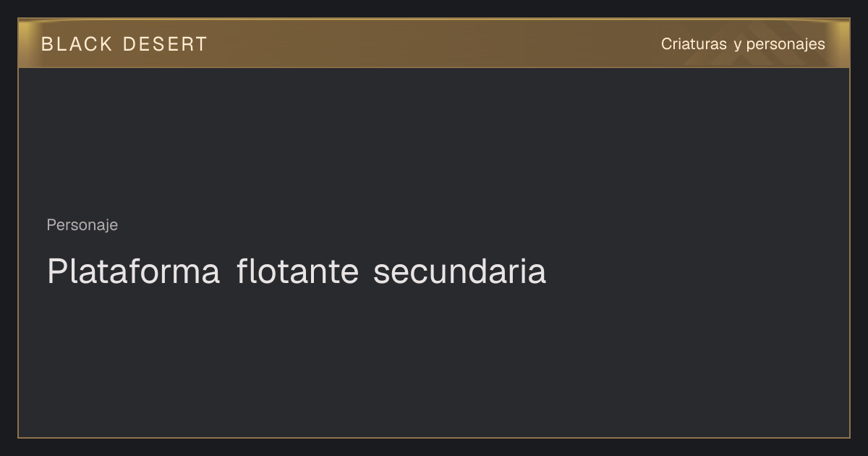Click the gold header bar's empty middle

tap(434, 44)
